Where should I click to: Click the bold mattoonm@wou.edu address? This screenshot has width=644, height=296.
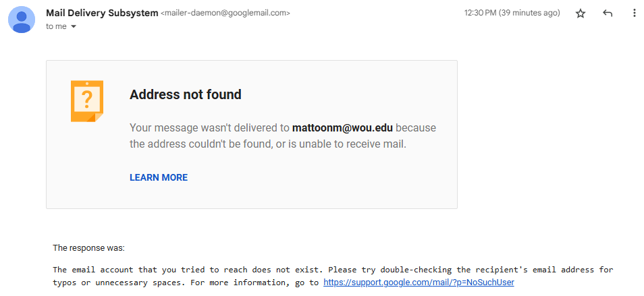pyautogui.click(x=342, y=128)
